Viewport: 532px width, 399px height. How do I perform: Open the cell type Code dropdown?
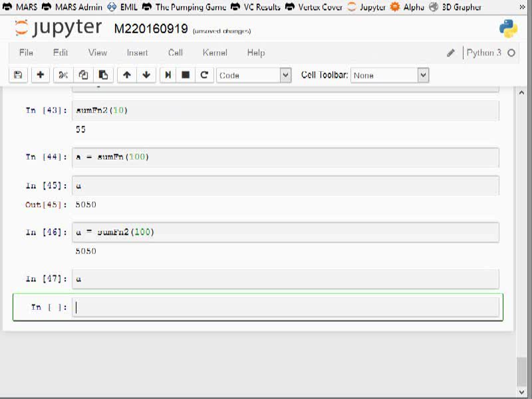point(254,75)
